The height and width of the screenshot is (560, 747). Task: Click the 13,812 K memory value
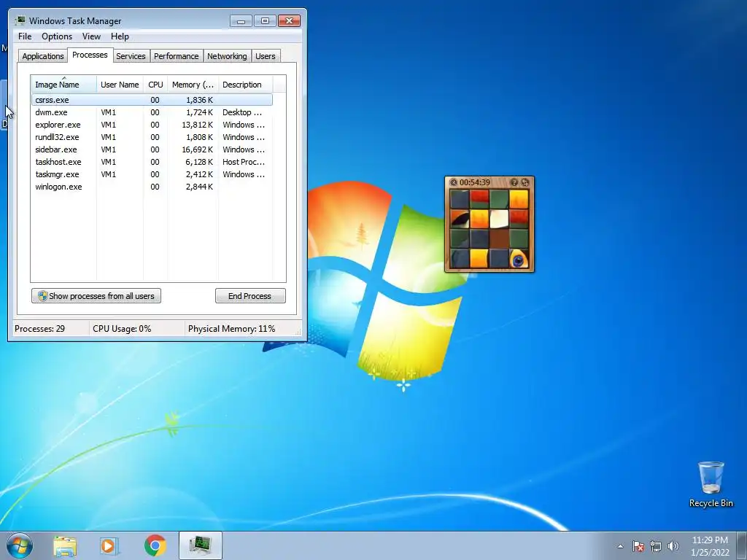tap(197, 125)
